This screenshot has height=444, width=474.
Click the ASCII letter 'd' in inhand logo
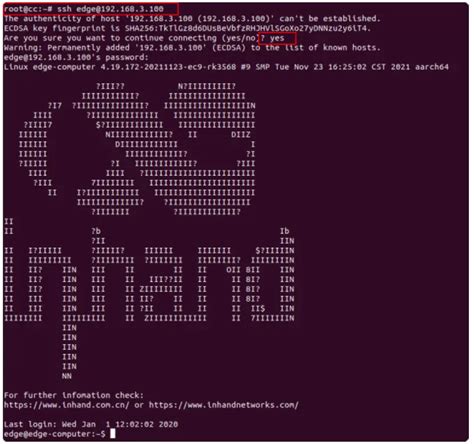click(x=271, y=274)
